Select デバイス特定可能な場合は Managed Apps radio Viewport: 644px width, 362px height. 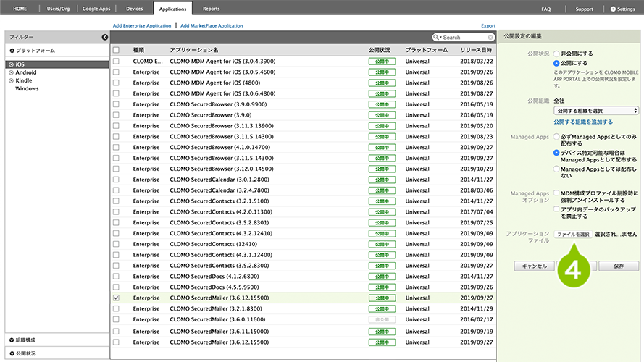556,153
